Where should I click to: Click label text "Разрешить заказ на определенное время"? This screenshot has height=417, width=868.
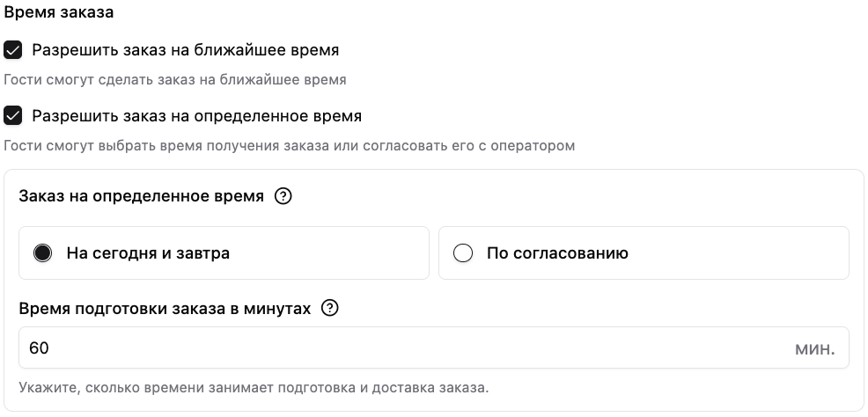196,117
